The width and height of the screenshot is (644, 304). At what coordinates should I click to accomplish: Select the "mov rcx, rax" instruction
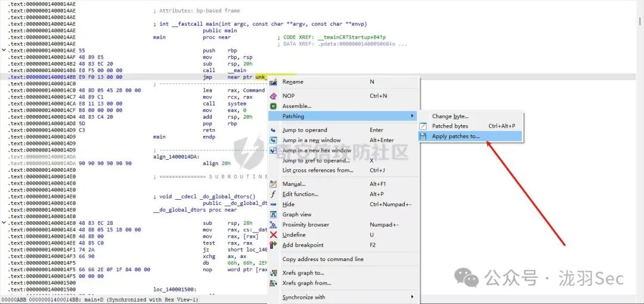click(x=226, y=97)
